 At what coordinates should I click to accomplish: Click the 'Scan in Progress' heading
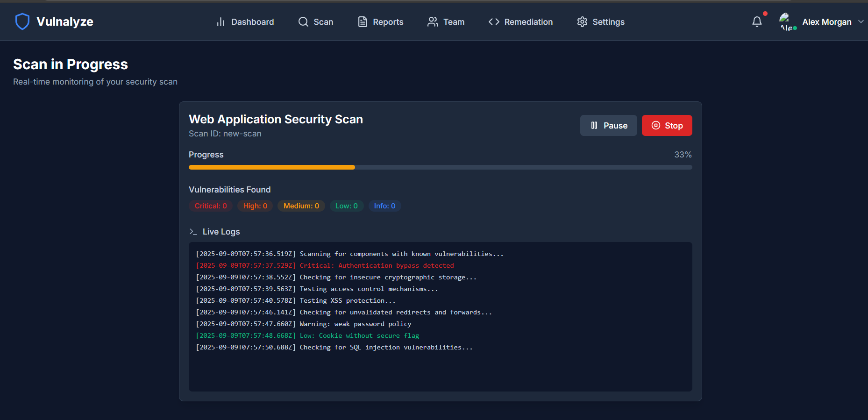click(x=71, y=64)
